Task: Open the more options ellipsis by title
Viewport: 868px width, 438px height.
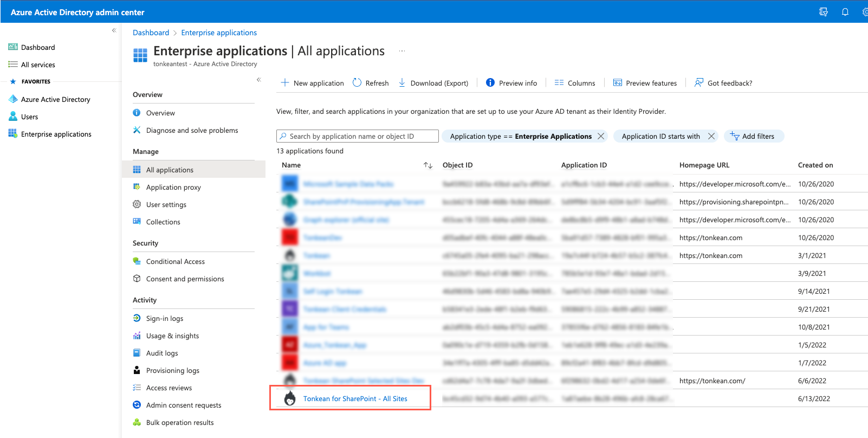Action: coord(402,51)
